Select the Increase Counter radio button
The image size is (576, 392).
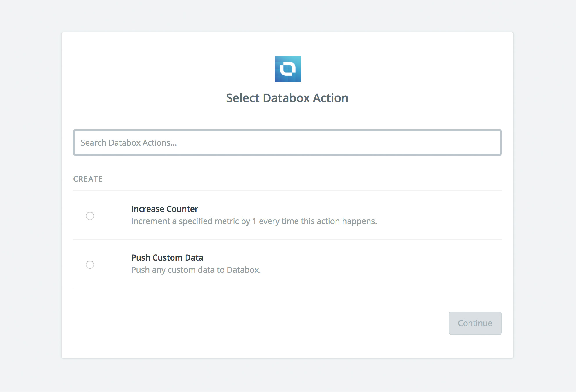pos(90,216)
